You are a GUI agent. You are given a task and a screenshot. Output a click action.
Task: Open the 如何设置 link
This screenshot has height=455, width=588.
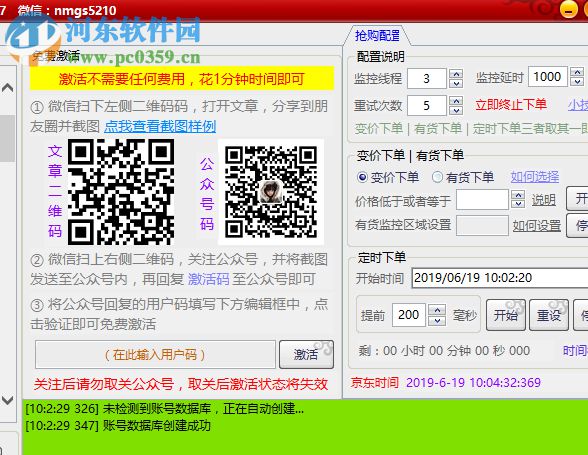(537, 225)
